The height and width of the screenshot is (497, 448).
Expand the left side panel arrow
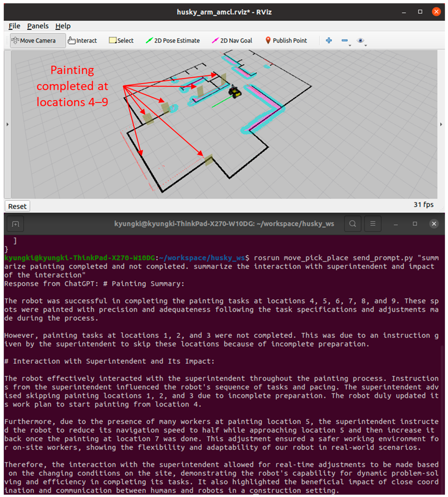point(8,124)
